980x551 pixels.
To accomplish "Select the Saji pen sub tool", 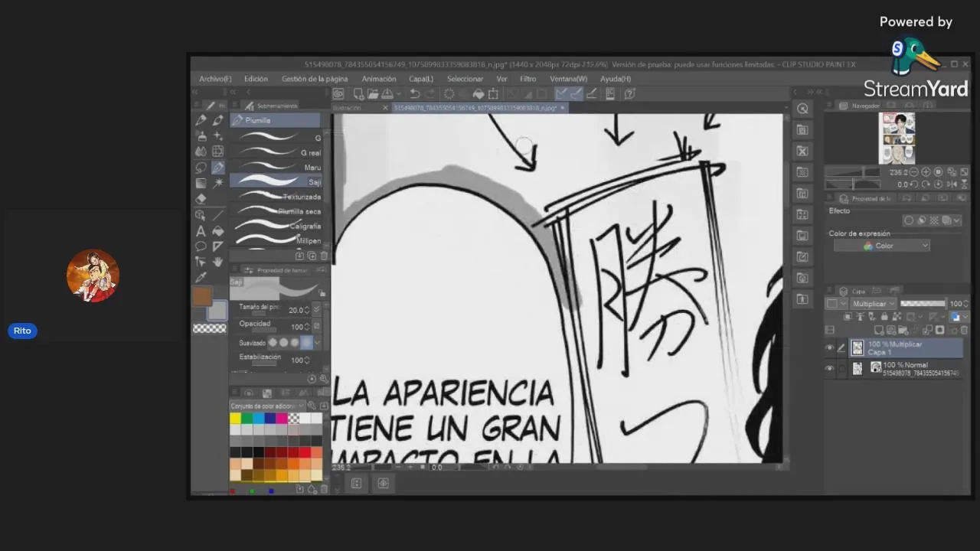I will [x=276, y=181].
